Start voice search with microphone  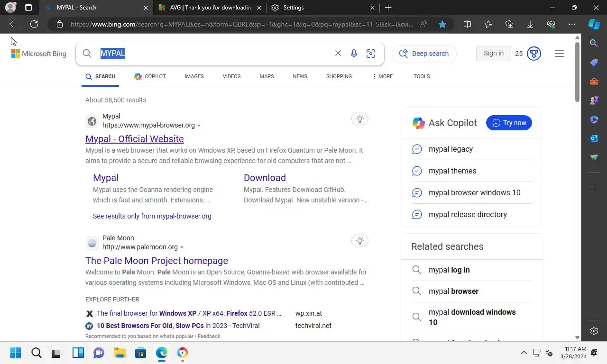click(x=354, y=54)
